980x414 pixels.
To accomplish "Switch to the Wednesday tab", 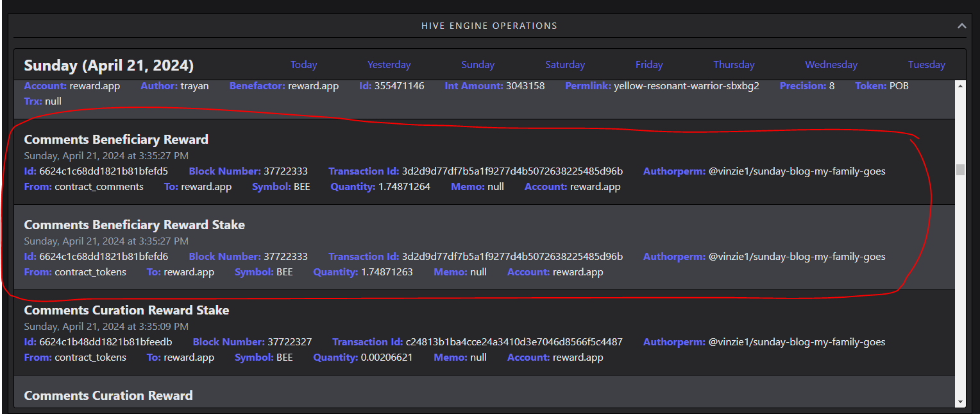I will 831,65.
